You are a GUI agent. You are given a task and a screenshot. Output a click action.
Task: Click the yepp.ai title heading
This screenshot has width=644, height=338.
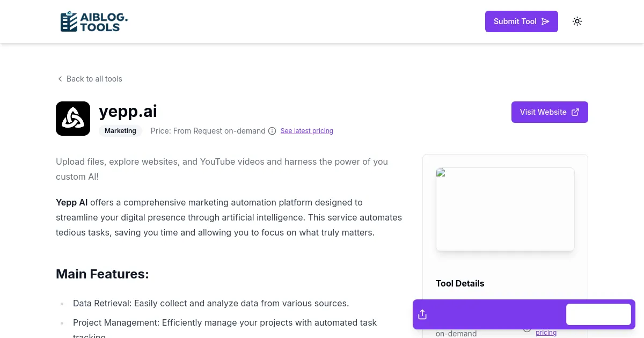tap(128, 111)
